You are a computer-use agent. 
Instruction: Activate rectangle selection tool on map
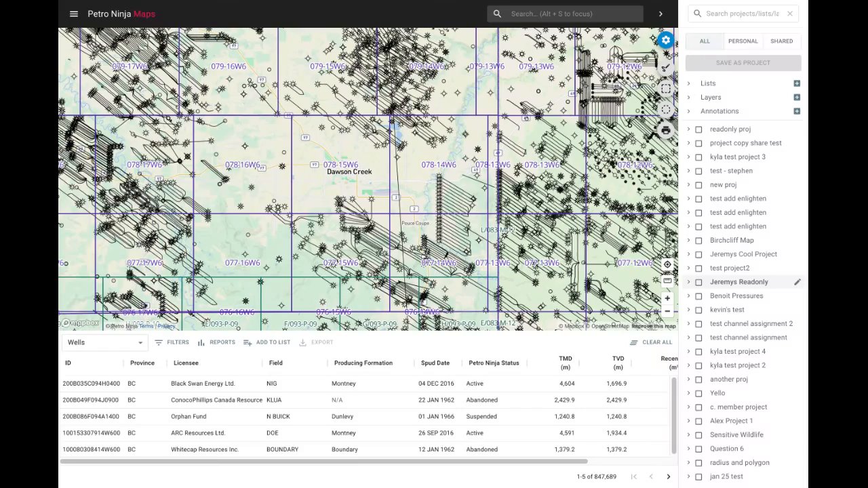click(x=666, y=89)
